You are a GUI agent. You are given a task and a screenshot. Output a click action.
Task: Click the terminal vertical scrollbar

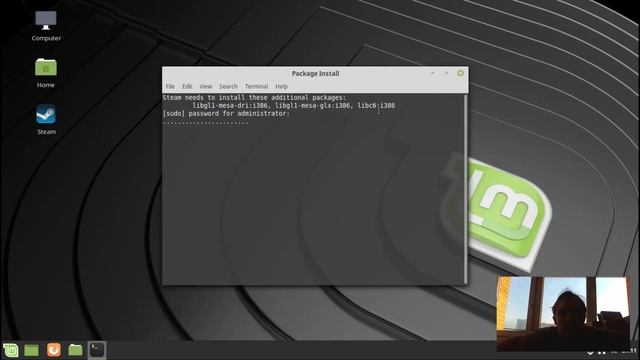point(465,189)
